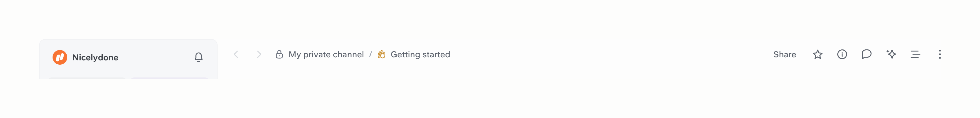Click the Share button
The image size is (980, 118).
(784, 54)
